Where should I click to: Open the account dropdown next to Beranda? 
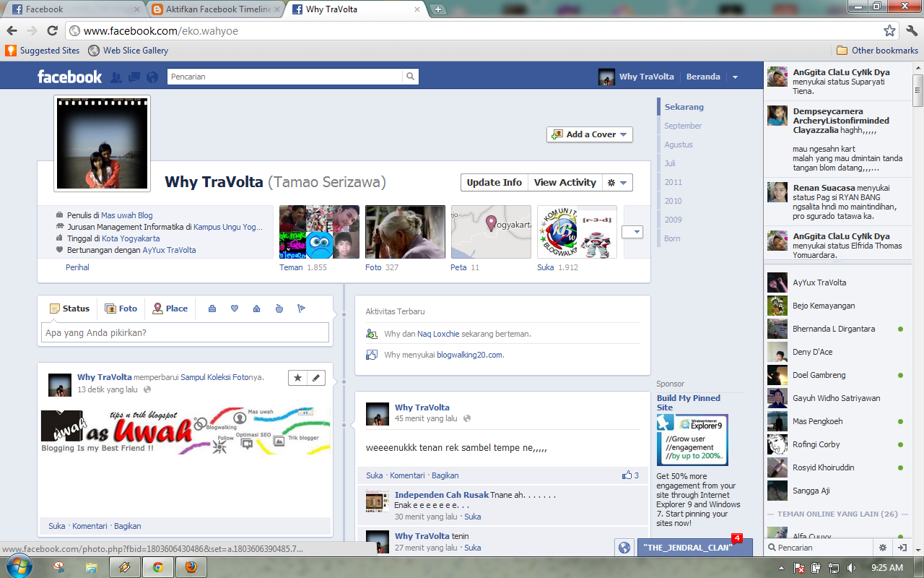click(x=735, y=76)
